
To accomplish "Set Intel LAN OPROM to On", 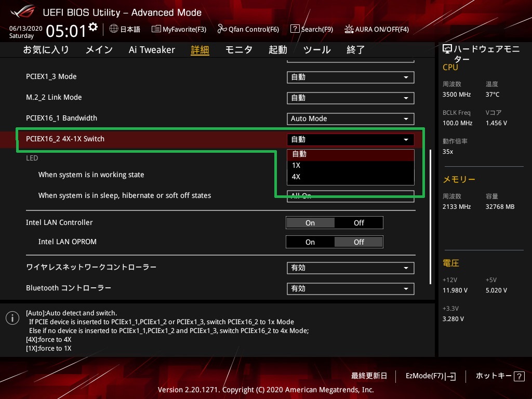I will pyautogui.click(x=310, y=242).
